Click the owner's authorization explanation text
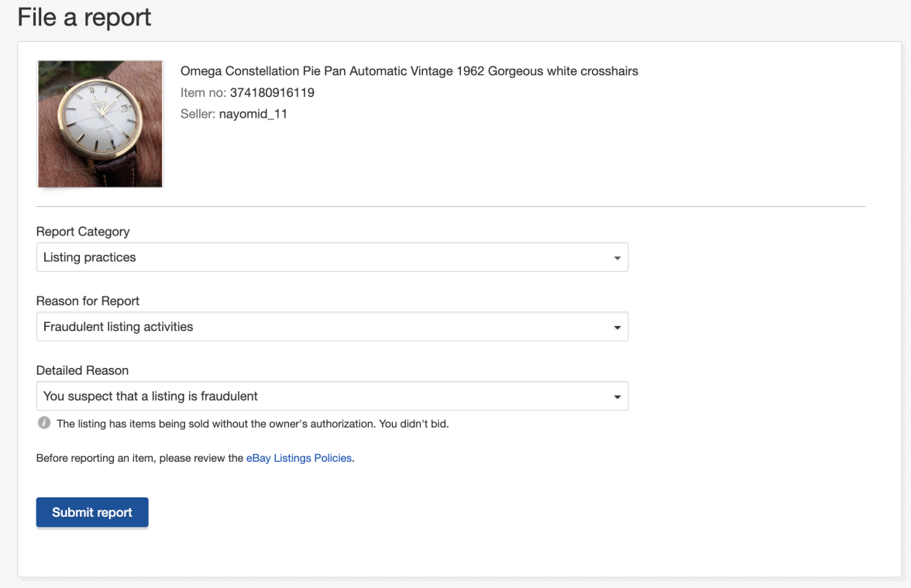The height and width of the screenshot is (588, 911). (x=253, y=424)
